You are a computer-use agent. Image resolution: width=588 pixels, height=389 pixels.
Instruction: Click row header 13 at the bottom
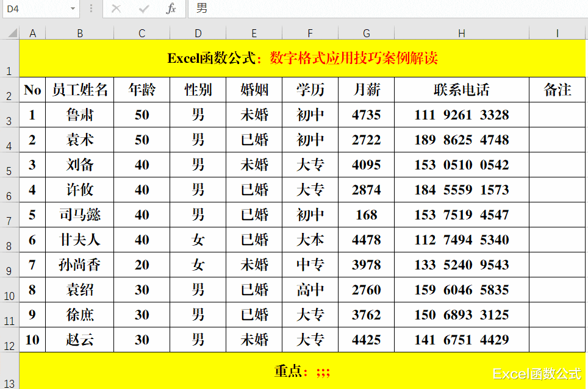click(9, 373)
